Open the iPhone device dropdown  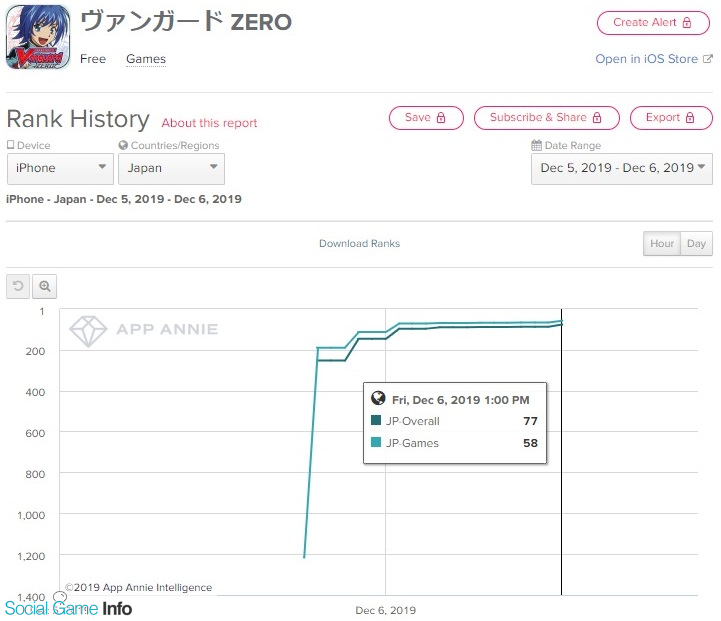point(60,169)
